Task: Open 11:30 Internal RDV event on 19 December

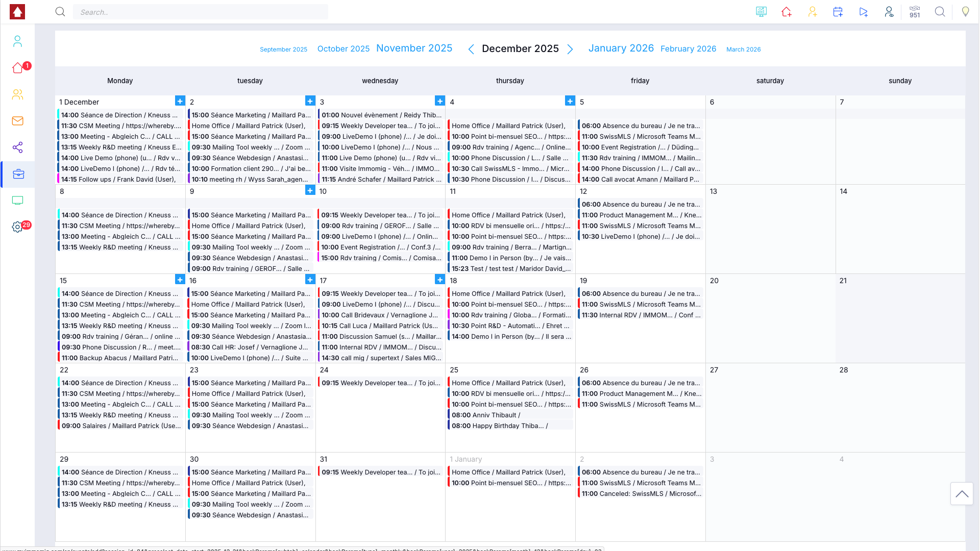Action: tap(641, 315)
